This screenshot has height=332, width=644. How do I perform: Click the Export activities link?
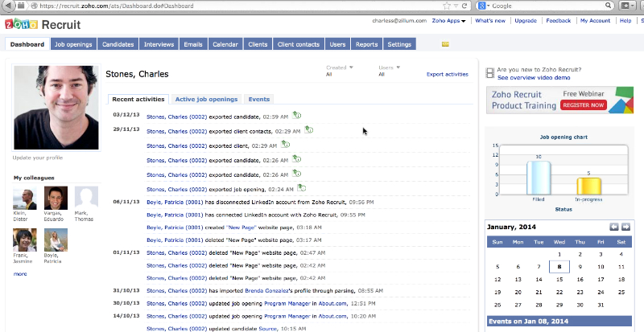[447, 74]
